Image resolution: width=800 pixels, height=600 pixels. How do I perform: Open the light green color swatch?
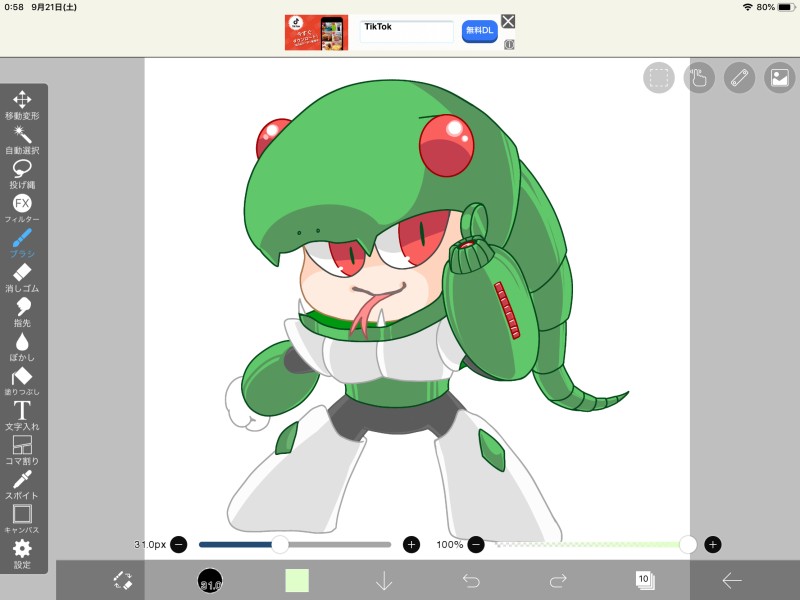coord(297,581)
